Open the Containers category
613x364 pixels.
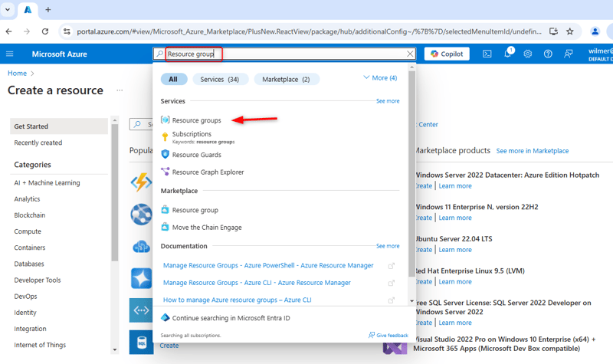click(x=30, y=248)
